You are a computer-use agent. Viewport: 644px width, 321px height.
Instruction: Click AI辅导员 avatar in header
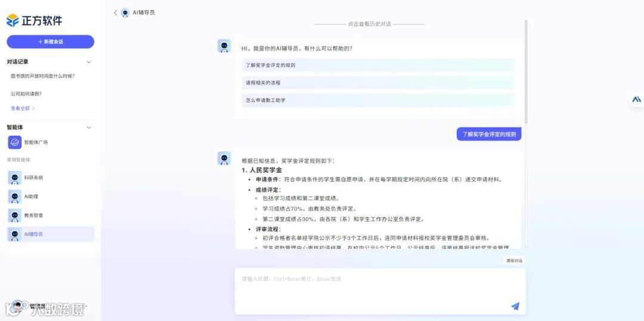point(125,13)
